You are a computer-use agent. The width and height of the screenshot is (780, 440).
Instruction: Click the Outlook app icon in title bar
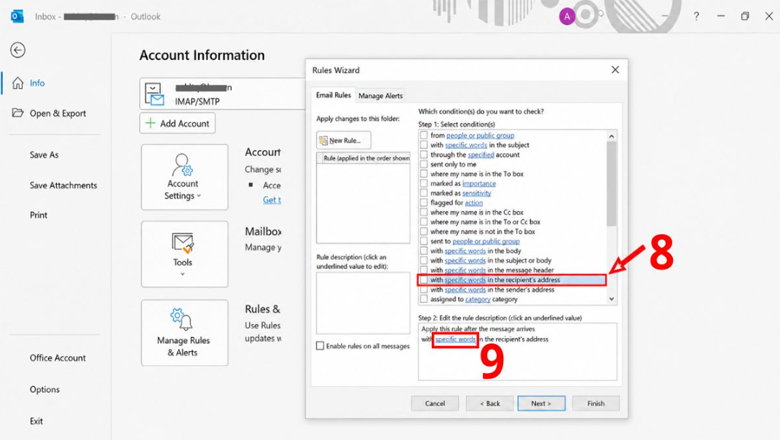click(x=17, y=16)
